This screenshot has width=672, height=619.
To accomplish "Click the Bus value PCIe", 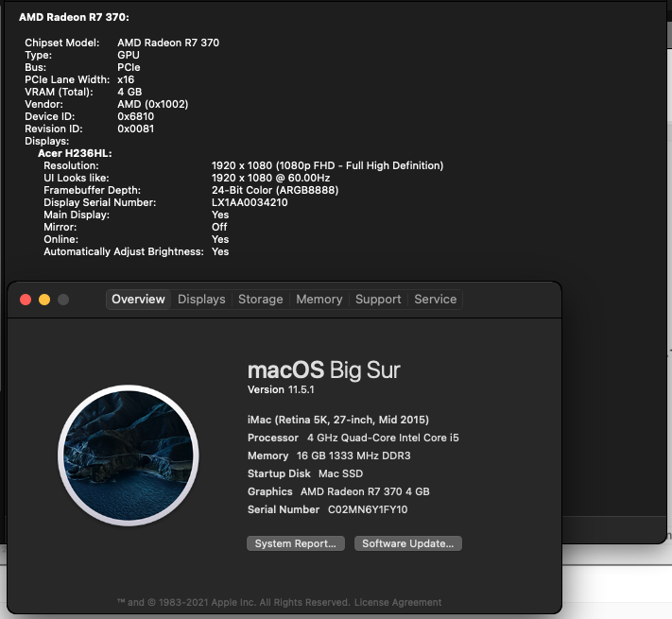I will tap(129, 67).
